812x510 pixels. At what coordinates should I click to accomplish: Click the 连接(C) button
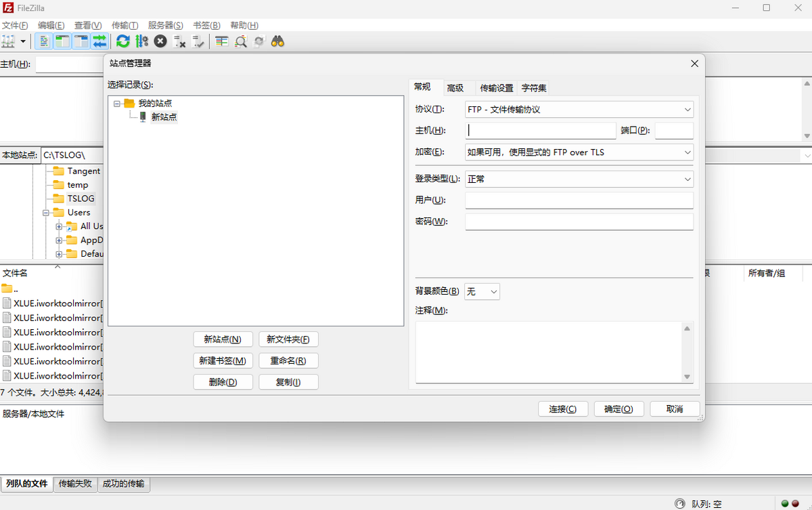[x=563, y=409]
